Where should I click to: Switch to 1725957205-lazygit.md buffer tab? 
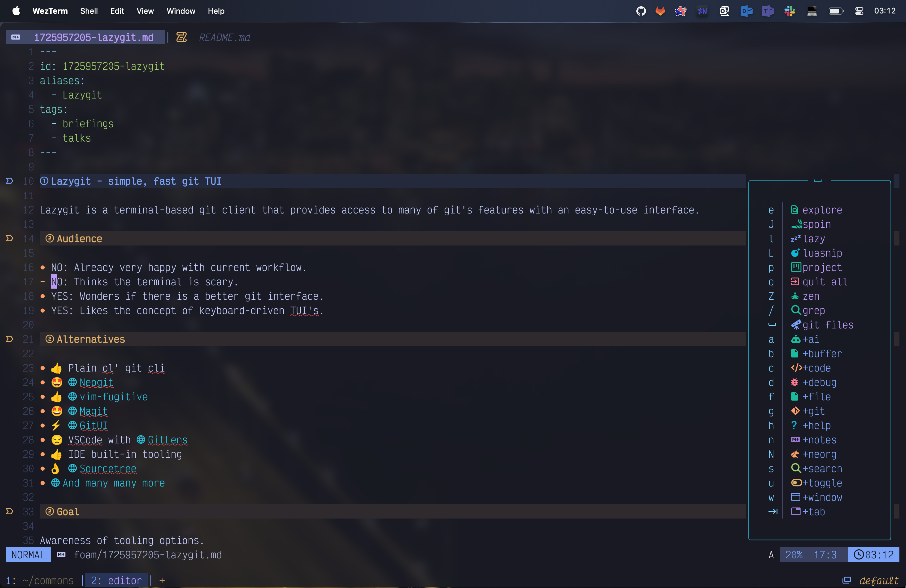[x=85, y=37]
